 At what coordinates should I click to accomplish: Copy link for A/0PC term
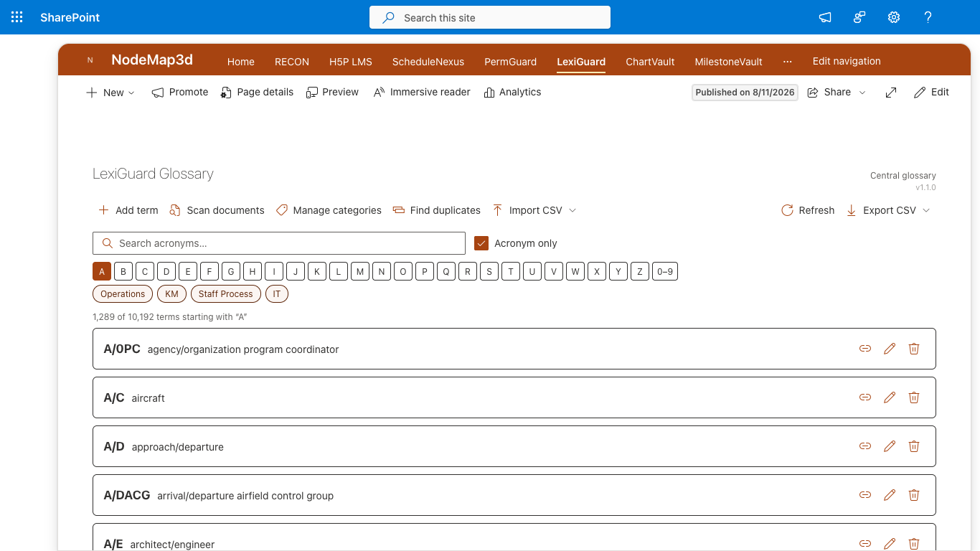click(865, 349)
